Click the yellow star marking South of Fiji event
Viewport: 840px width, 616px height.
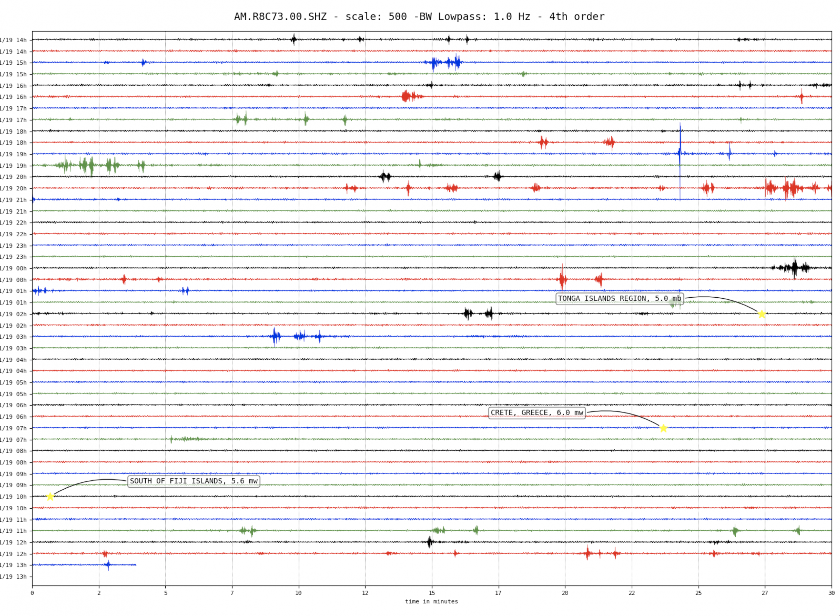point(50,496)
